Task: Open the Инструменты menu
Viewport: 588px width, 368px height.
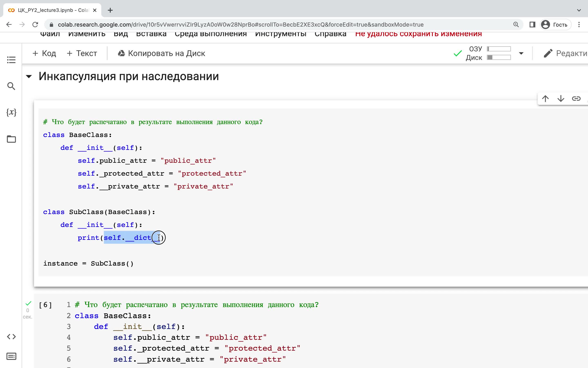Action: pos(281,34)
